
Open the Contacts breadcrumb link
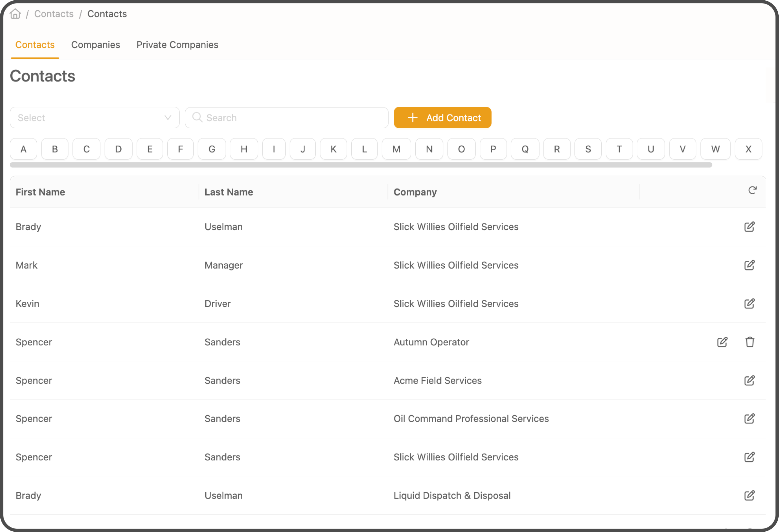54,14
